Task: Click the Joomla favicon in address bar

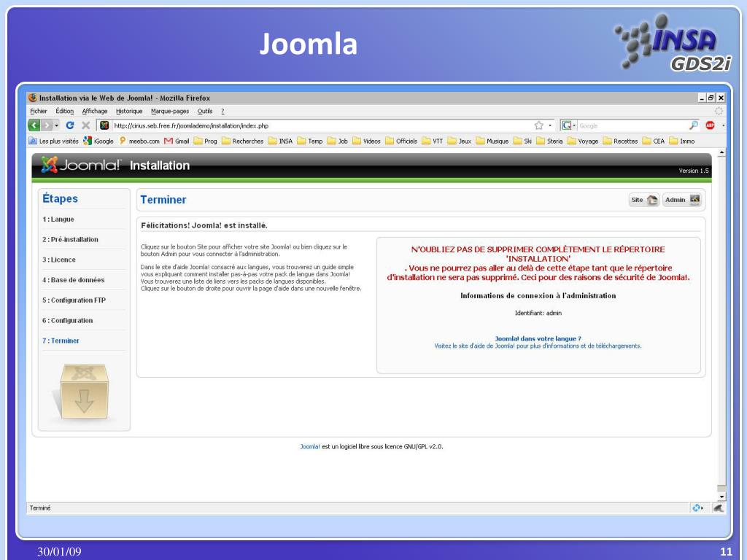Action: coord(104,125)
